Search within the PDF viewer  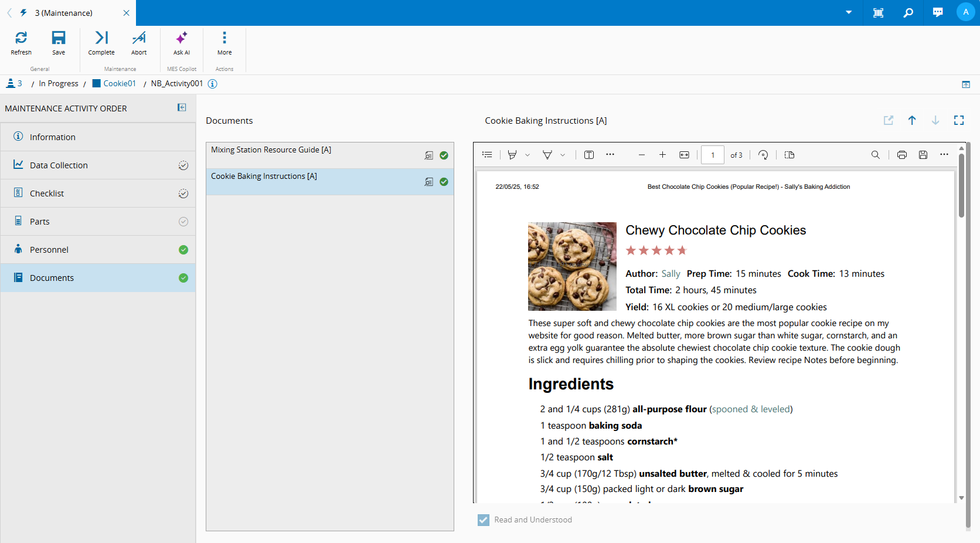point(876,155)
